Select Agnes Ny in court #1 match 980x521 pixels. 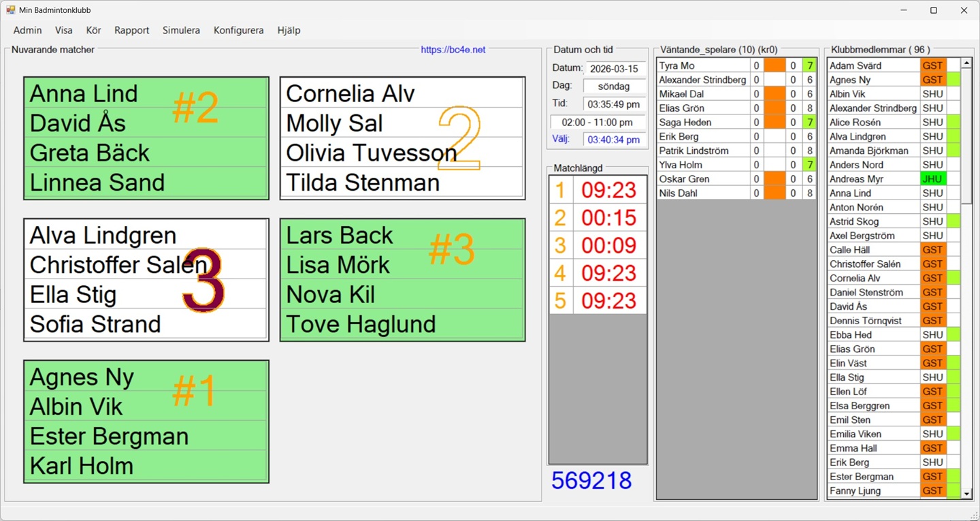point(146,377)
